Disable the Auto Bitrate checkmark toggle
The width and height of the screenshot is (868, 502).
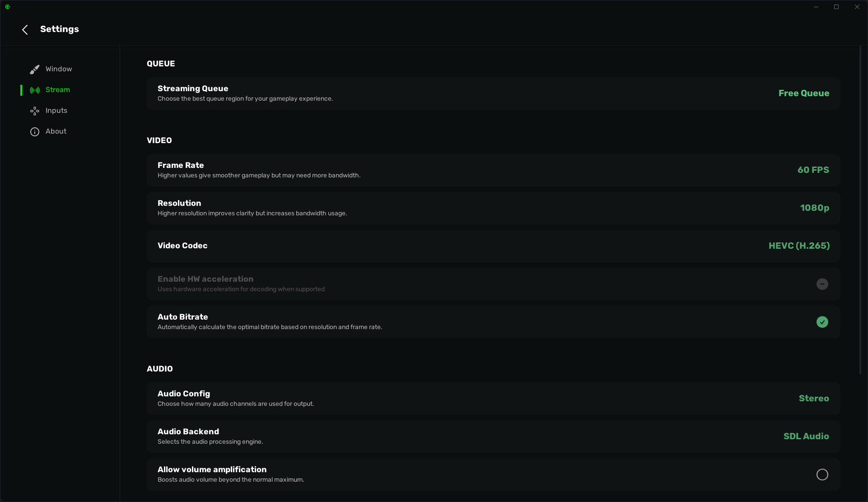(822, 322)
